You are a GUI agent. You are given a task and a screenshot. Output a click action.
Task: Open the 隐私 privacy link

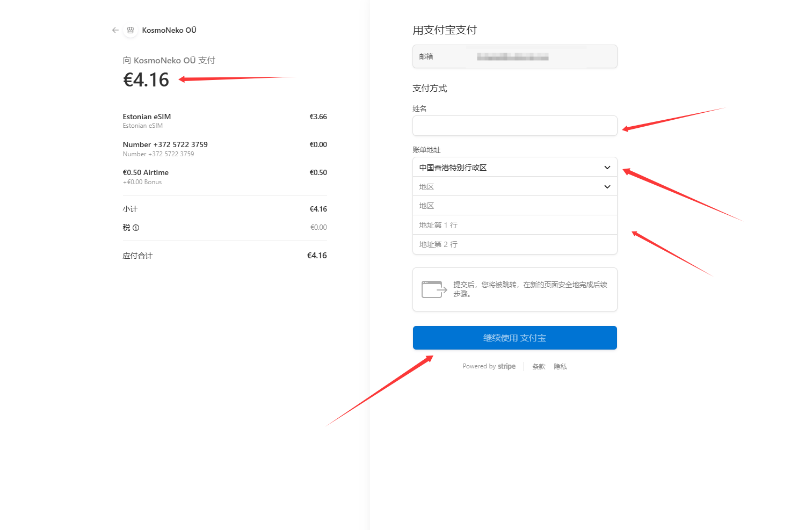[560, 367]
